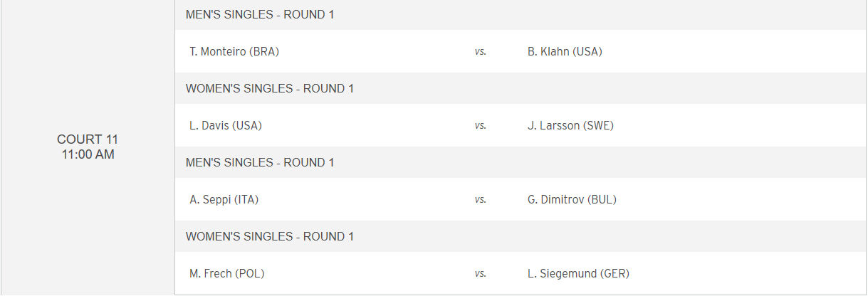The image size is (868, 296).
Task: Select B. Klahn (USA) player name
Action: pyautogui.click(x=565, y=51)
